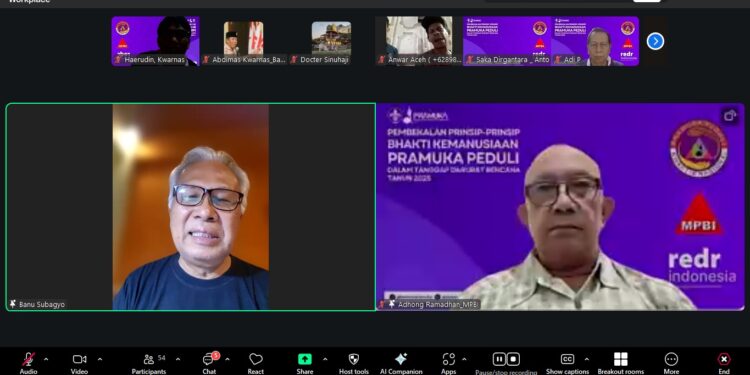The width and height of the screenshot is (750, 375).
Task: Click pop-out icon on Adhong Ramadhan's video
Action: [729, 116]
